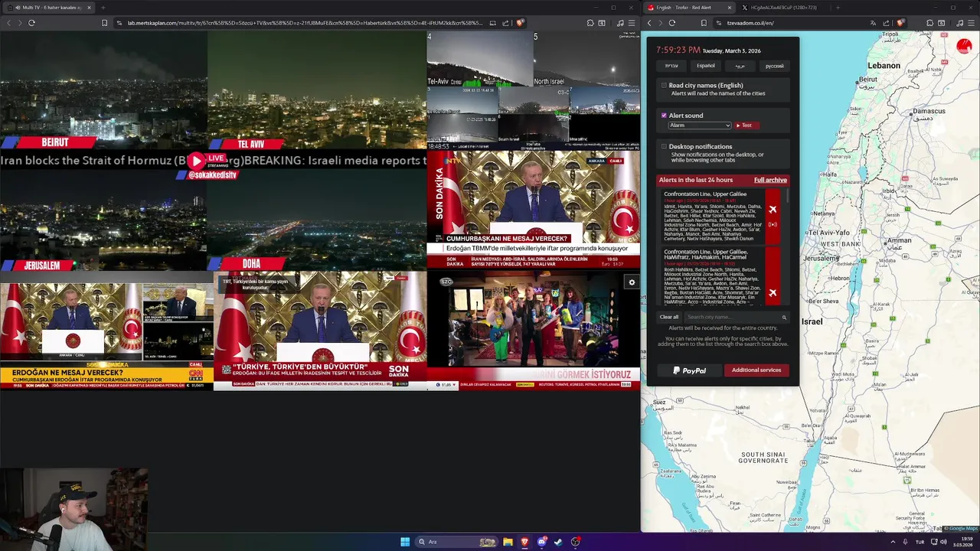Enable Desktop notifications checkbox
The image size is (980, 551).
664,146
